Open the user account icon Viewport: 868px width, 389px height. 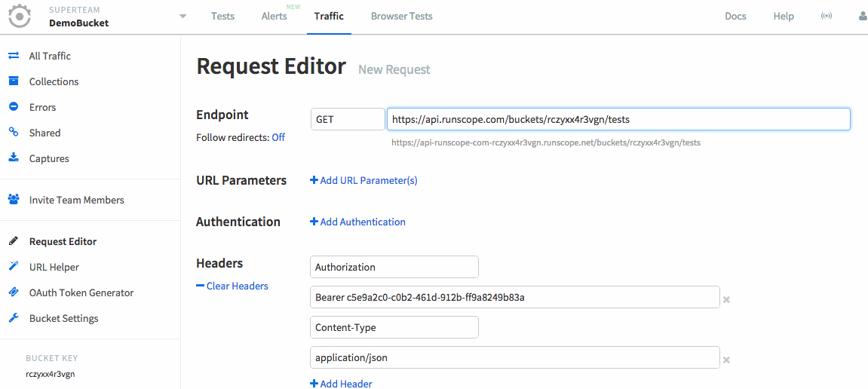(x=863, y=16)
